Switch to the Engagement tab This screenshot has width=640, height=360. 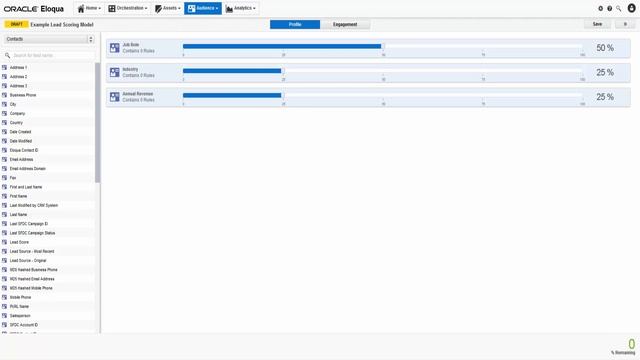pyautogui.click(x=345, y=24)
